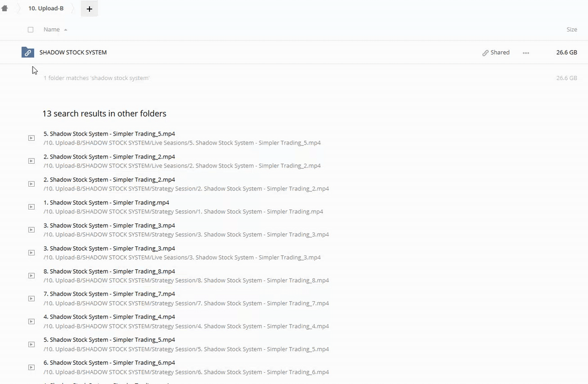
Task: Open the 10. Upload-B breadcrumb tab
Action: (46, 9)
